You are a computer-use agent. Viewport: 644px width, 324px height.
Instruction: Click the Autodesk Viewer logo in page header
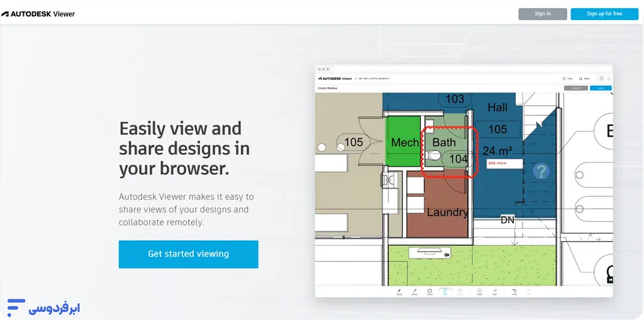click(38, 14)
